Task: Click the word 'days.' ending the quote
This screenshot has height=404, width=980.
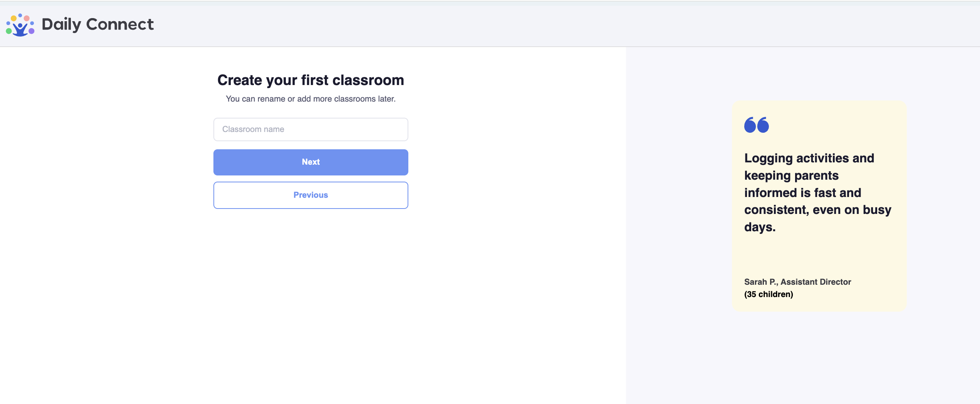Action: tap(760, 227)
